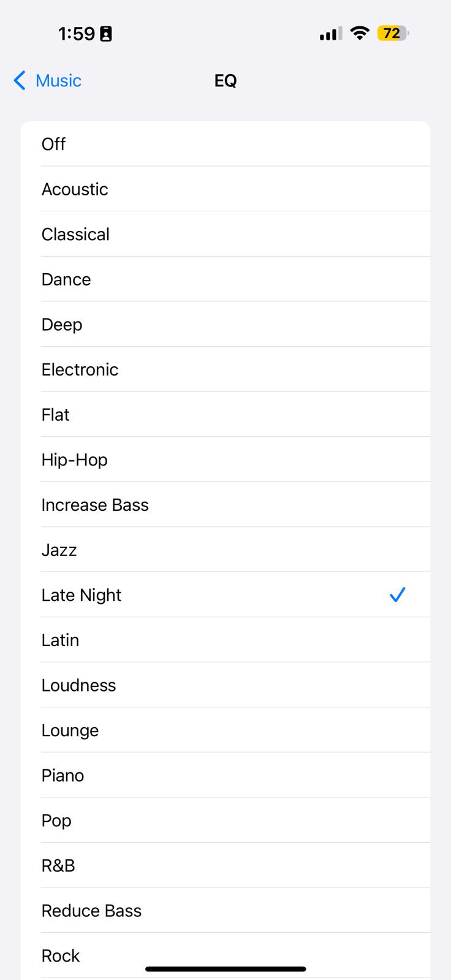Tap the back chevron to Music
This screenshot has height=980, width=451.
(20, 80)
